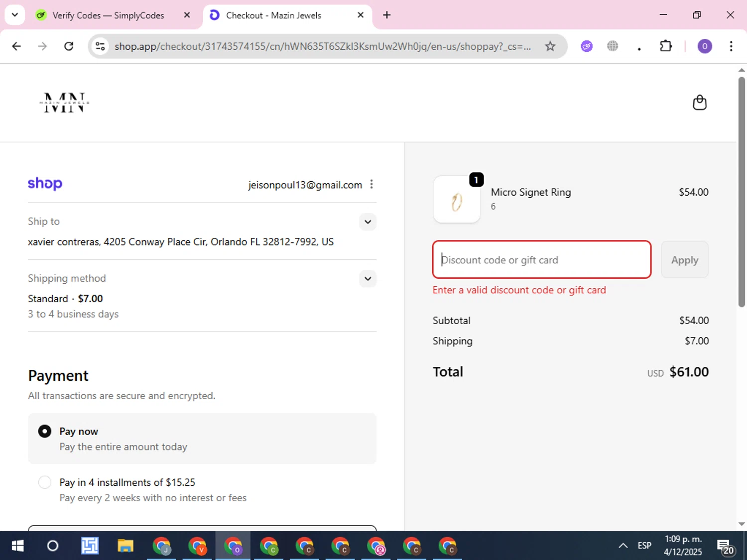This screenshot has width=747, height=560.
Task: Open Chrome taskbar icon with O badge
Action: [x=233, y=546]
